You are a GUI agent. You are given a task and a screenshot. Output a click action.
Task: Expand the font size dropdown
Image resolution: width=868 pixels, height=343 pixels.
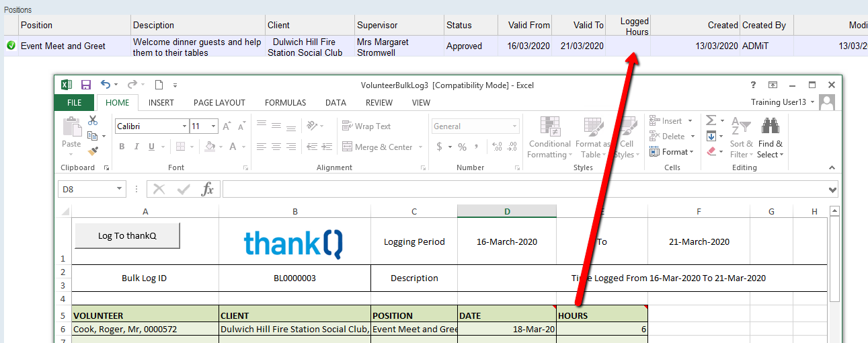pos(214,126)
